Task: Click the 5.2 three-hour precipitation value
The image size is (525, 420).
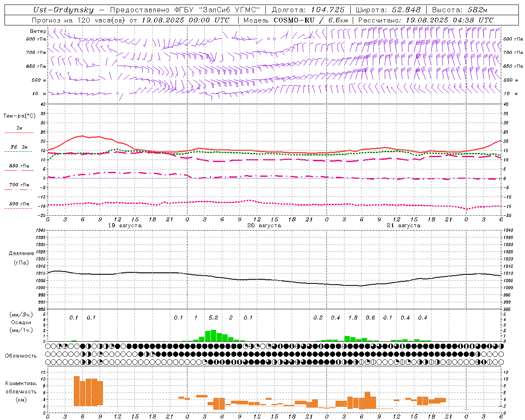Action: 213,318
